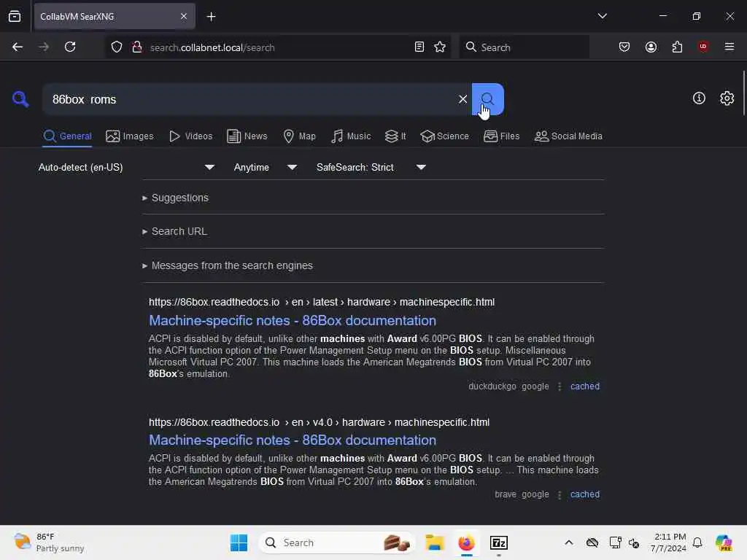Click the blue search submit button
Viewport: 747px width, 560px height.
tap(488, 99)
